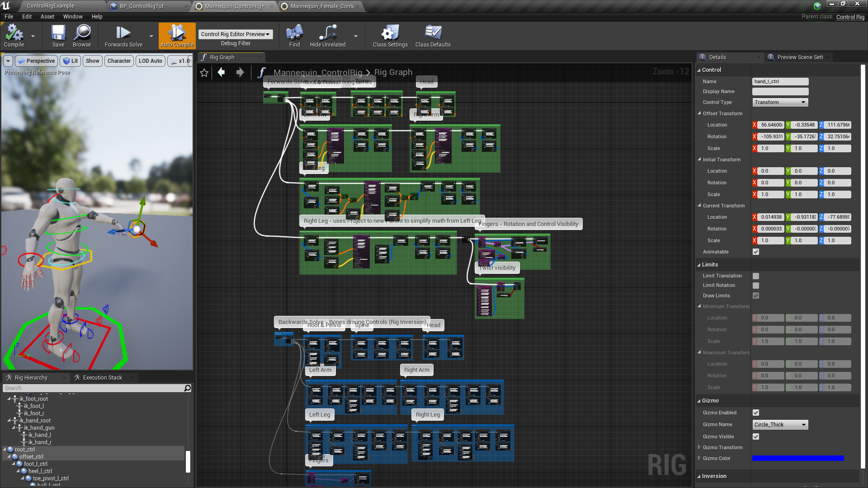Open the Character viewport menu button
The image size is (868, 488).
point(119,61)
